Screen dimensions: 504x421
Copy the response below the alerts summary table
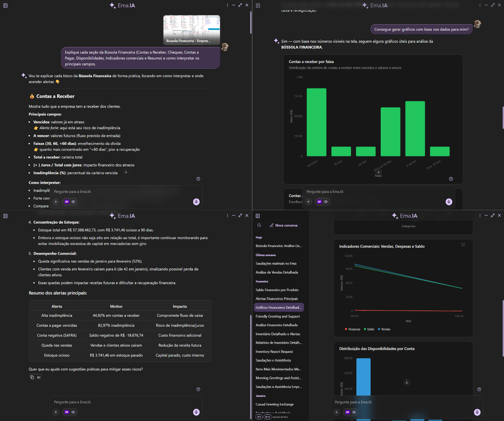coord(32,377)
